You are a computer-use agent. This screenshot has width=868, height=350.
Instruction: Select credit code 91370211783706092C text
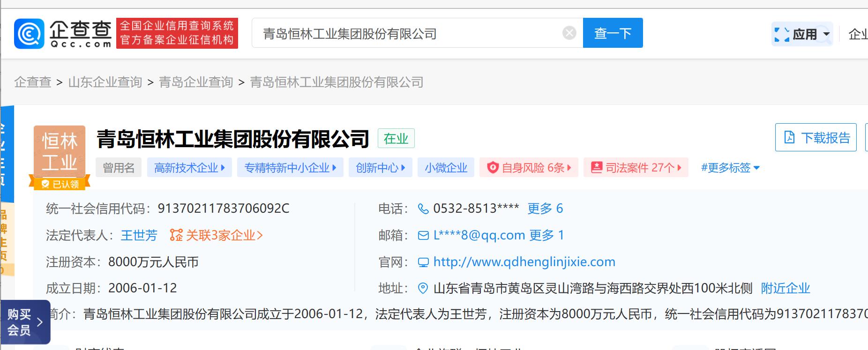[x=224, y=209]
